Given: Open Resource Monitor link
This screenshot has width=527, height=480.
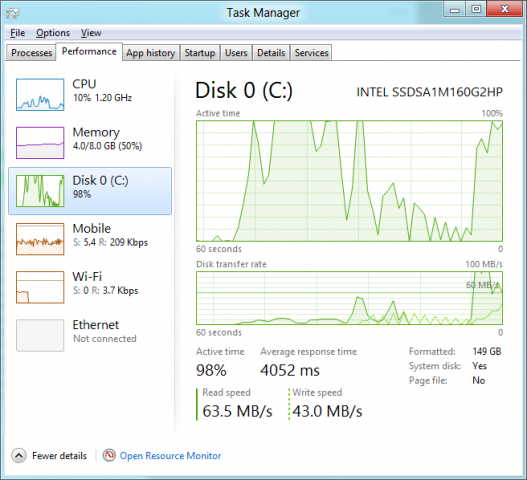Looking at the screenshot, I should [170, 456].
